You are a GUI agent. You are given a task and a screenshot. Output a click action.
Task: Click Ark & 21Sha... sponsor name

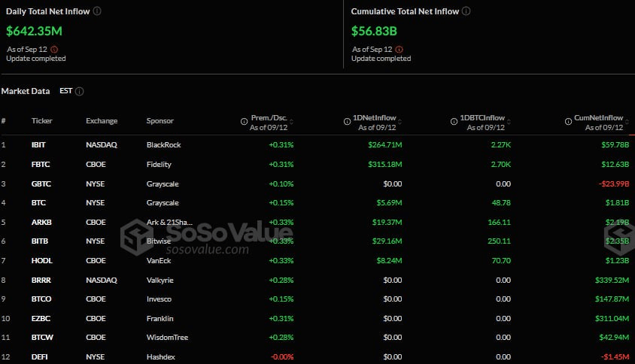coord(169,223)
